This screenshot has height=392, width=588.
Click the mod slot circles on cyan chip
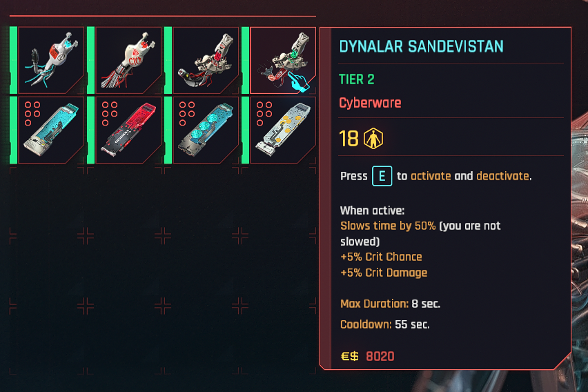click(32, 113)
